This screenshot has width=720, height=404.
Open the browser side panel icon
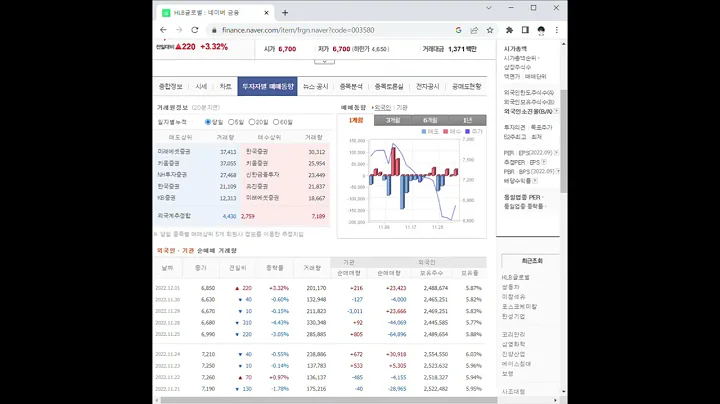[525, 30]
